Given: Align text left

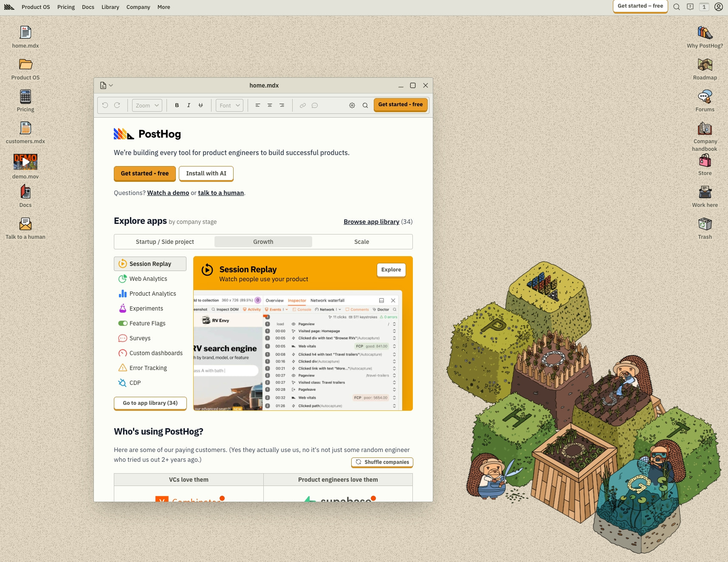Looking at the screenshot, I should (258, 105).
